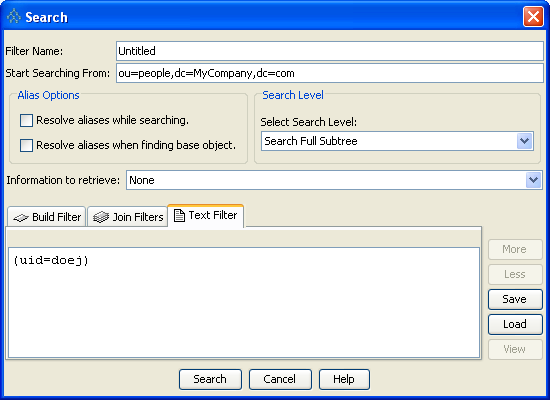
Task: Click the Search Level group label
Action: pos(293,95)
